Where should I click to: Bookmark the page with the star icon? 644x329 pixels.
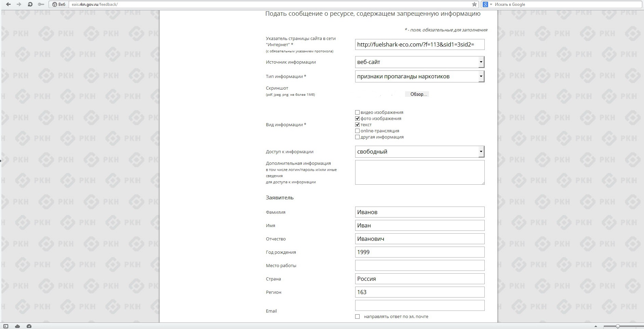click(x=474, y=4)
